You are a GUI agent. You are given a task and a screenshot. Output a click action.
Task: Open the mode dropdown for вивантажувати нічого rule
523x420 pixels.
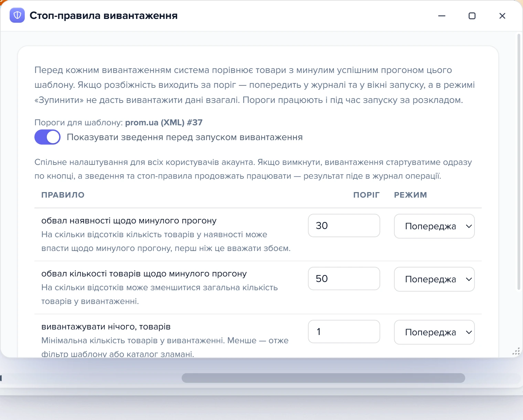click(434, 332)
